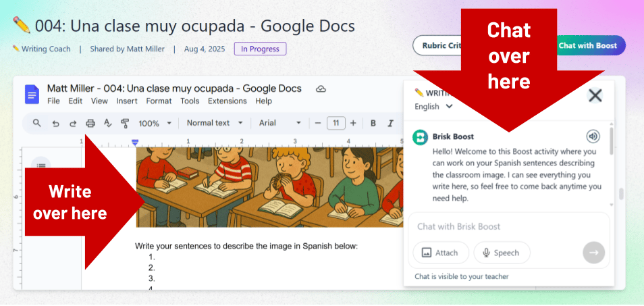Click the In Progress status badge

261,49
